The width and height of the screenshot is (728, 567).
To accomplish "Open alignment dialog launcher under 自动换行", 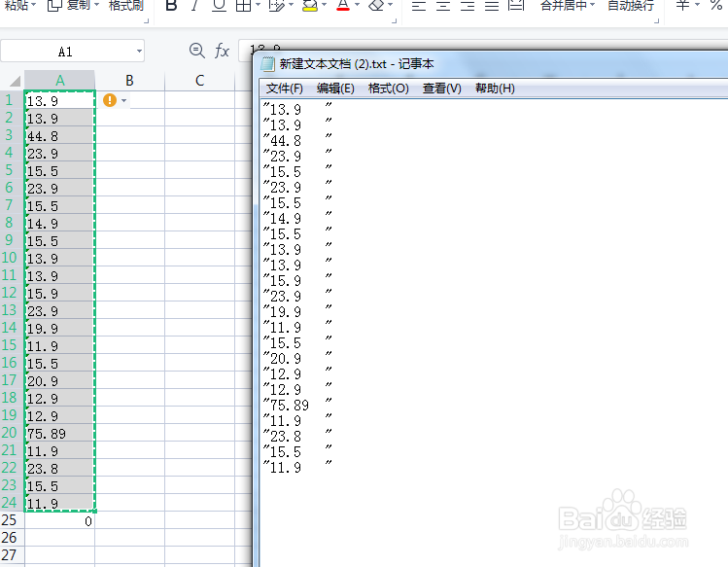I will pyautogui.click(x=656, y=20).
